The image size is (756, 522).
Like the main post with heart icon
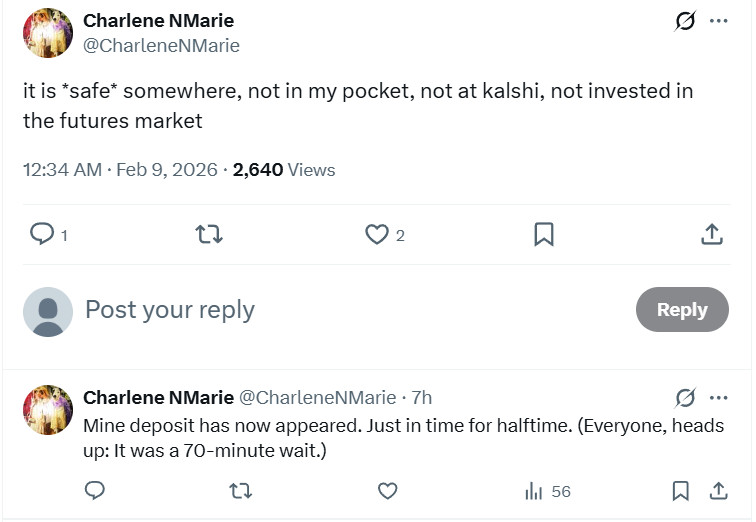click(x=376, y=234)
